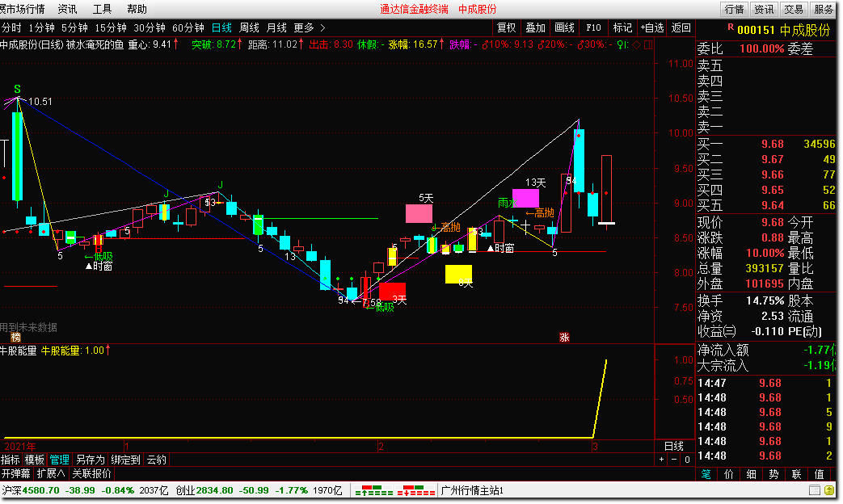Select the 势 trend tab
Viewport: 843px width, 504px height.
click(x=773, y=474)
